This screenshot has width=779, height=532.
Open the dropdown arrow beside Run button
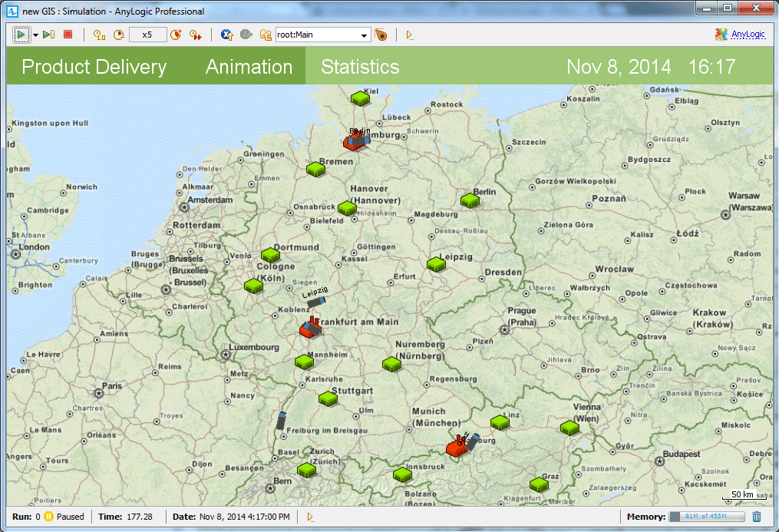pos(35,35)
